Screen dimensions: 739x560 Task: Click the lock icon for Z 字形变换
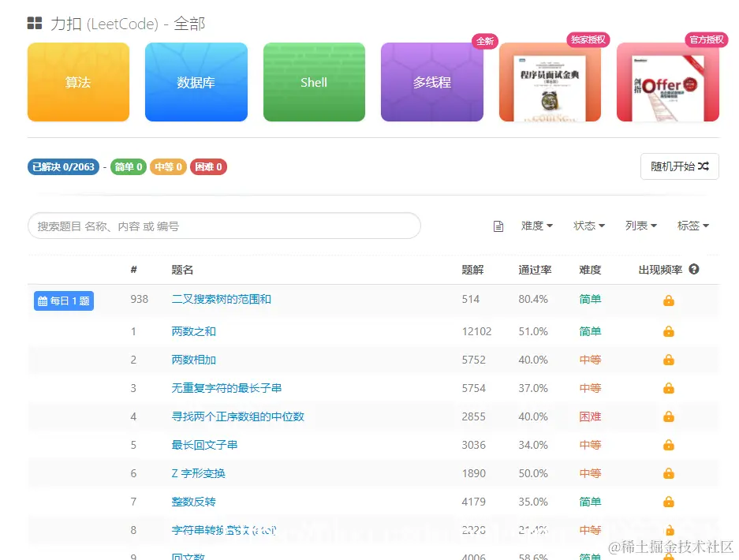tap(668, 472)
